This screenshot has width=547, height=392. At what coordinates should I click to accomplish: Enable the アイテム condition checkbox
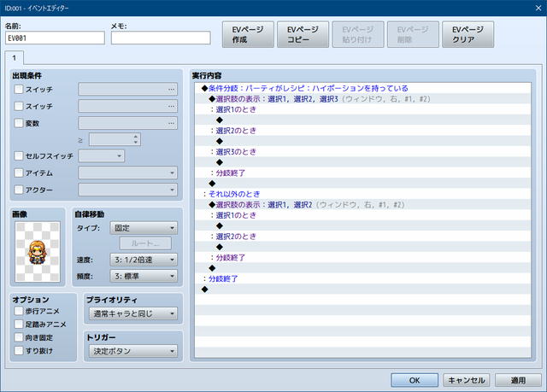point(19,173)
